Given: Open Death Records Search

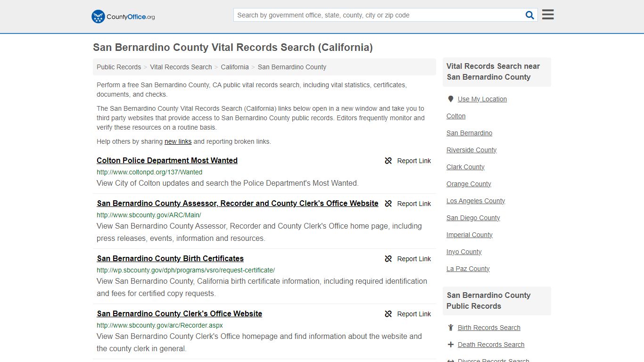Looking at the screenshot, I should click(x=491, y=345).
